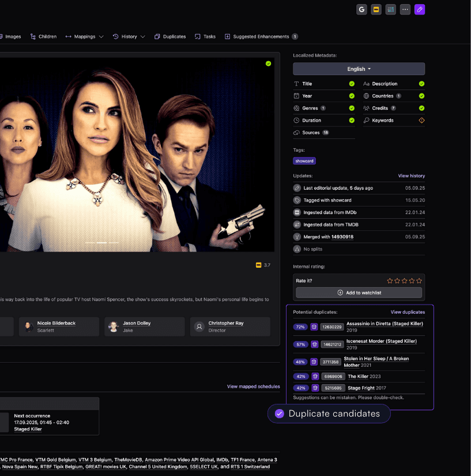Open Jason Dolley cast card

coord(144,327)
